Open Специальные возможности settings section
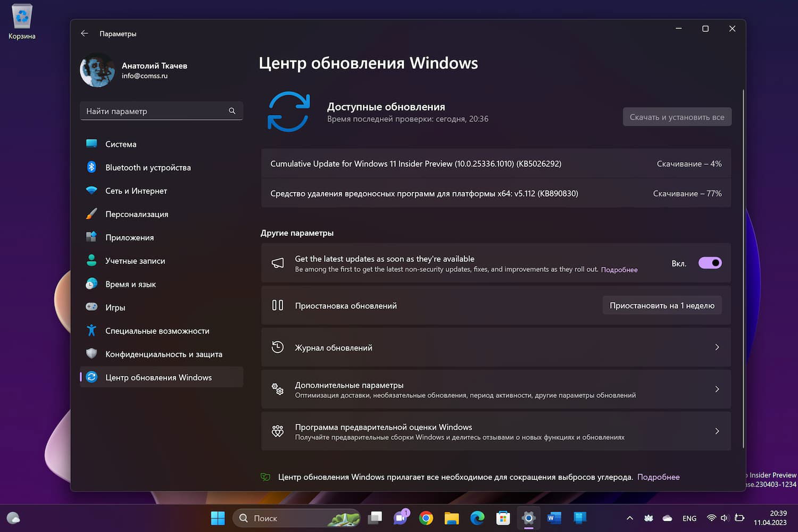The width and height of the screenshot is (798, 532). point(162,331)
